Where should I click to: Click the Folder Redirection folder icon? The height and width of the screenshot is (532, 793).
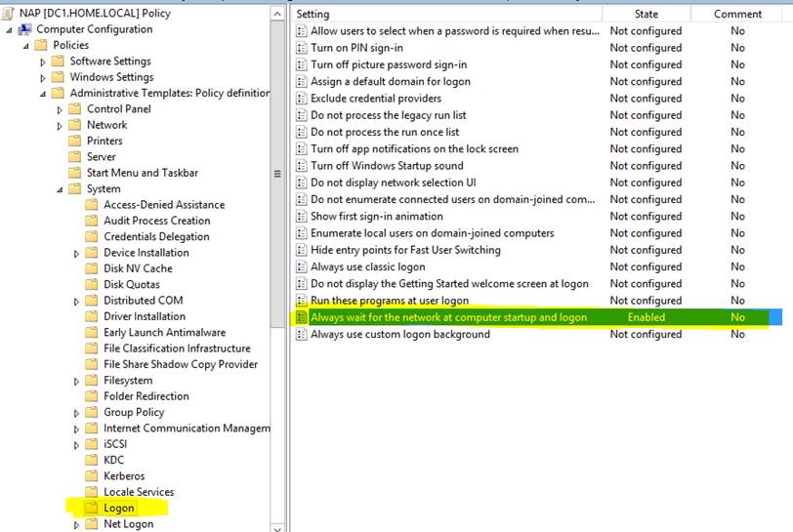coord(92,396)
